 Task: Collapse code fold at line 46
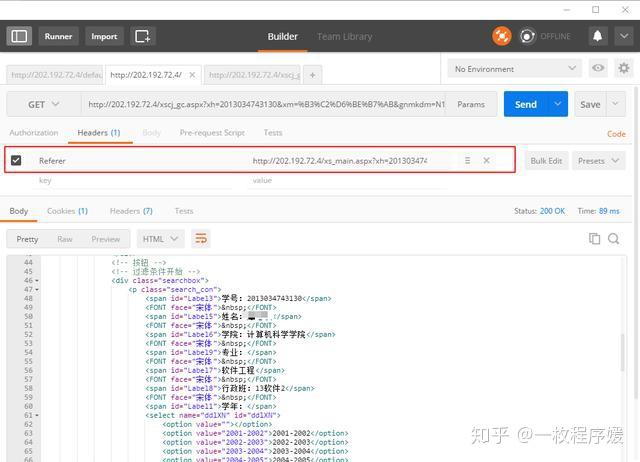coord(37,281)
